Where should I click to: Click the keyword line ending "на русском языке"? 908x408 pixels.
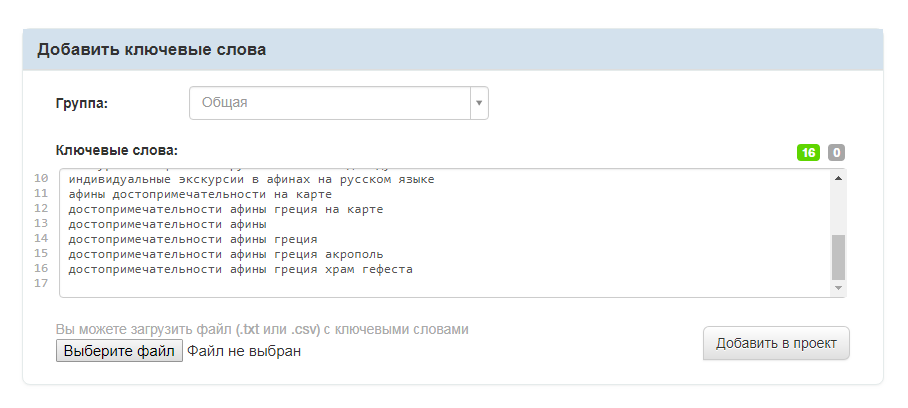coord(251,180)
